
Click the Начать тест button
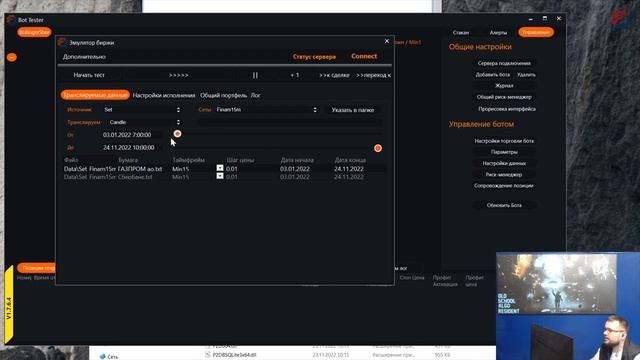click(x=89, y=75)
